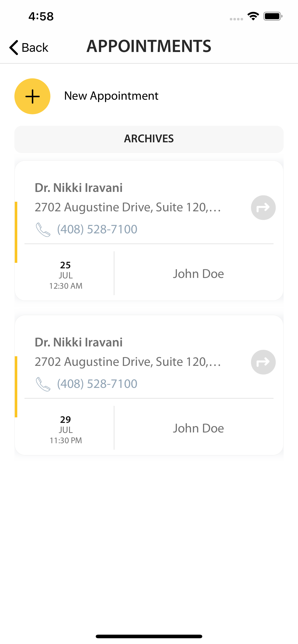This screenshot has height=644, width=298.
Task: Tap the yellow plus New Appointment icon
Action: coord(32,96)
